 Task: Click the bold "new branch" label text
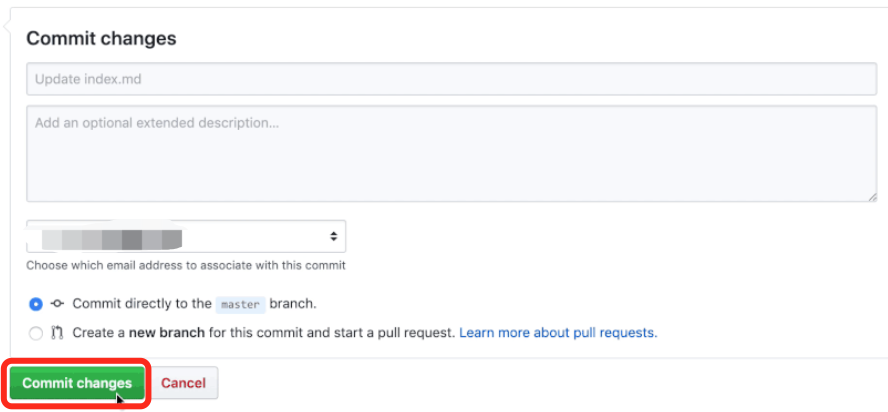[165, 332]
